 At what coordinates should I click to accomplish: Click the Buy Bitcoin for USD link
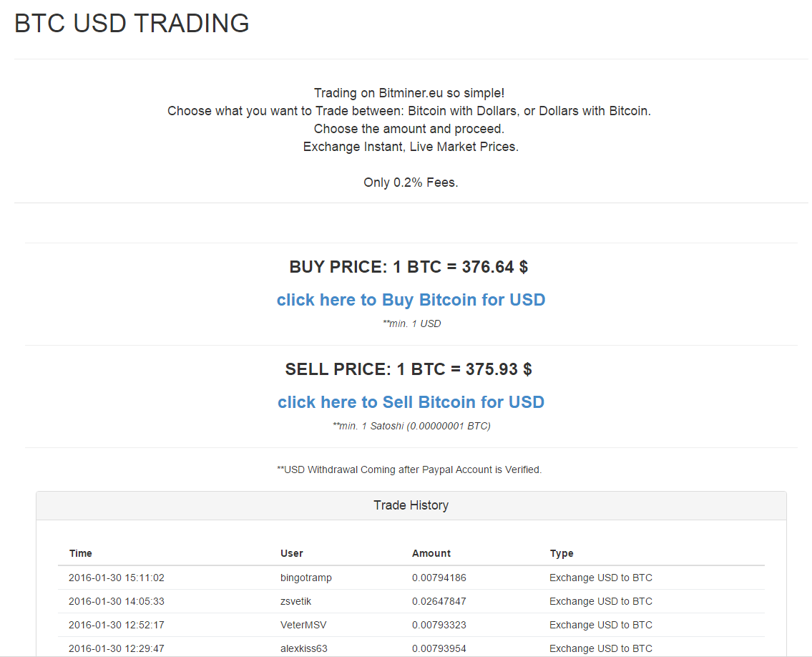(x=411, y=300)
